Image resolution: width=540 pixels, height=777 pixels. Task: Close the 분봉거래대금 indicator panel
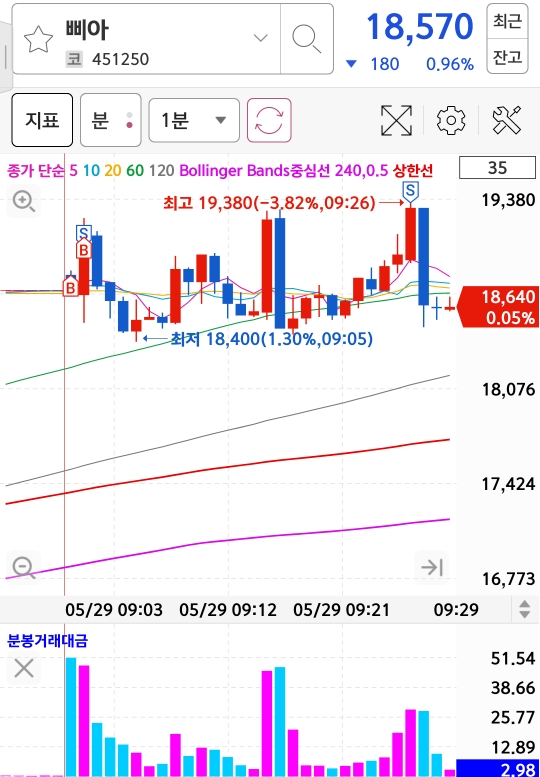(24, 668)
